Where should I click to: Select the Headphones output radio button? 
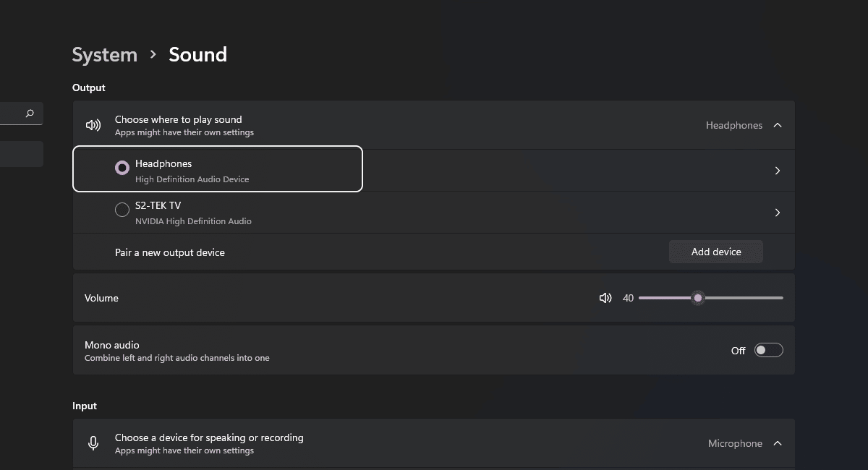(x=122, y=168)
